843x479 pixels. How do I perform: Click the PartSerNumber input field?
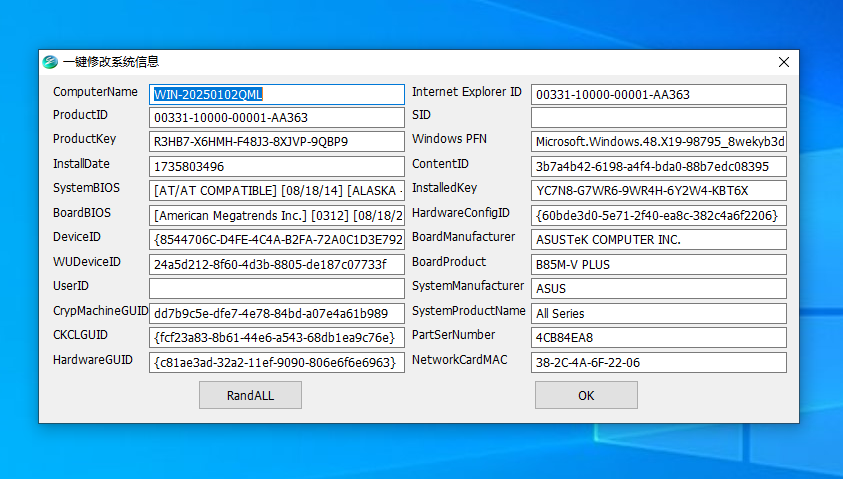coord(659,337)
